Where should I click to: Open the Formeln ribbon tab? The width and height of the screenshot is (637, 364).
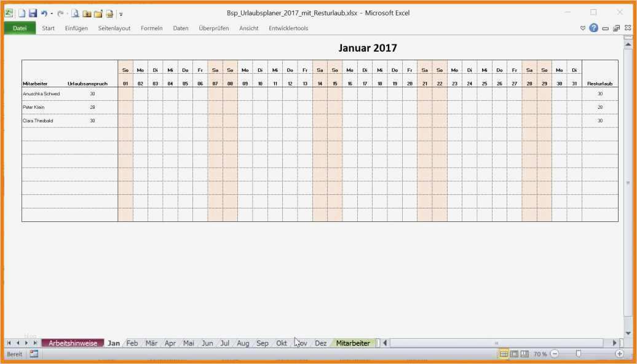(151, 28)
